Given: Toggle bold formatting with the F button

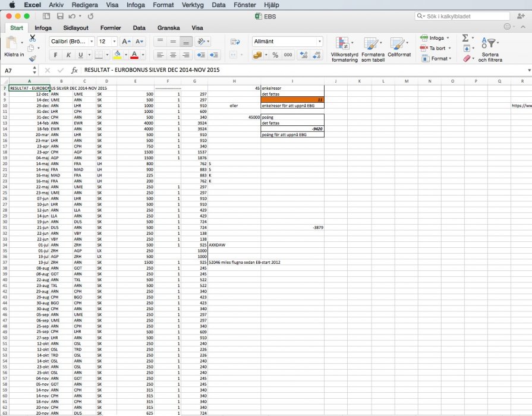Looking at the screenshot, I should (x=55, y=55).
